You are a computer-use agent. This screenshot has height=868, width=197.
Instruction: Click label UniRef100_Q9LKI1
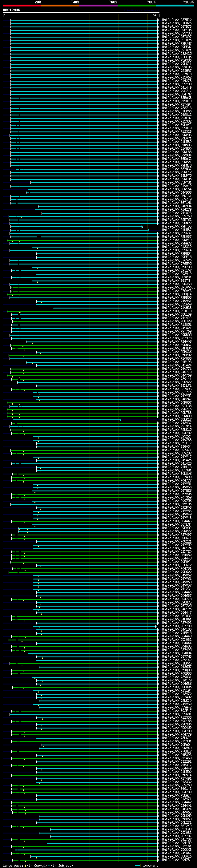[177, 64]
